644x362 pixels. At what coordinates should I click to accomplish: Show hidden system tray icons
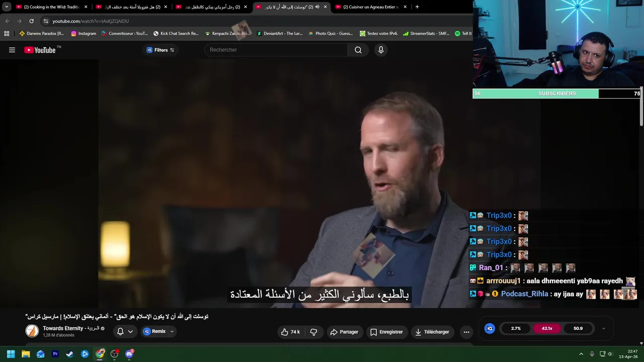tap(581, 354)
